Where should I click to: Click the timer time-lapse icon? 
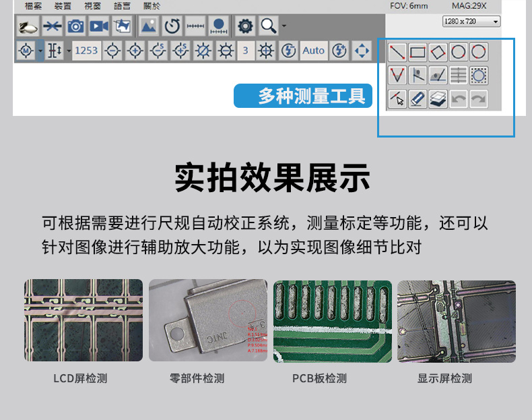[172, 26]
